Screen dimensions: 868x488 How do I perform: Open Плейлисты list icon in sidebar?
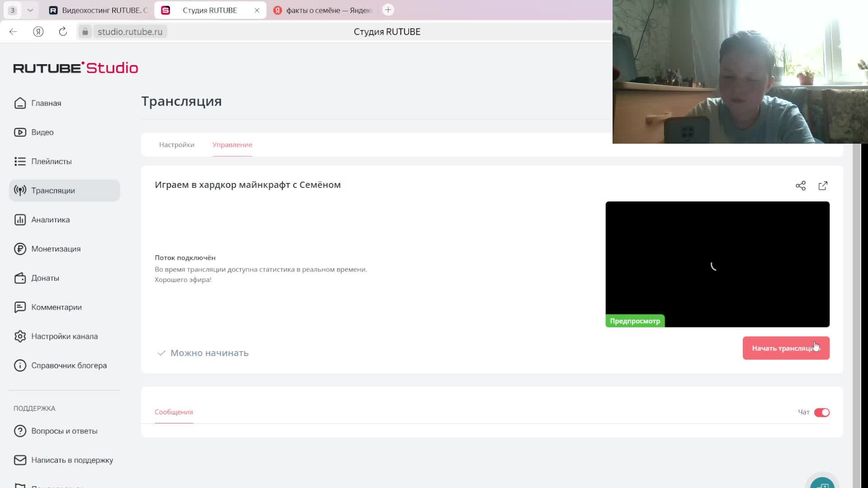coord(20,161)
